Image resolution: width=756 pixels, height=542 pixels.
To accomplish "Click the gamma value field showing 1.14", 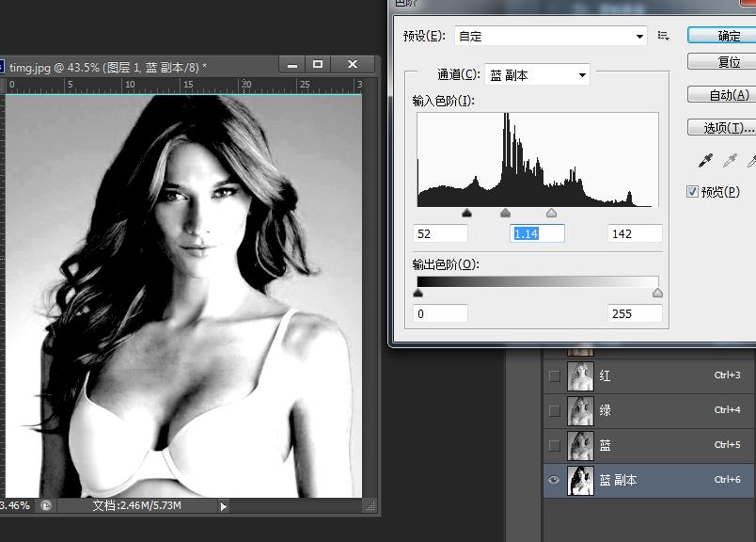I will pyautogui.click(x=537, y=233).
